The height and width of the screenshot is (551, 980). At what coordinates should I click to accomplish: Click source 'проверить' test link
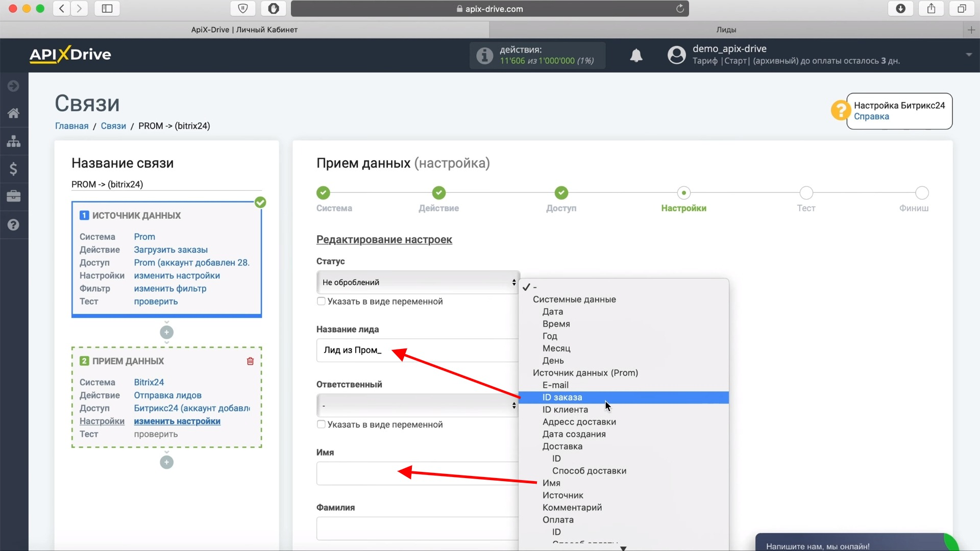click(156, 302)
